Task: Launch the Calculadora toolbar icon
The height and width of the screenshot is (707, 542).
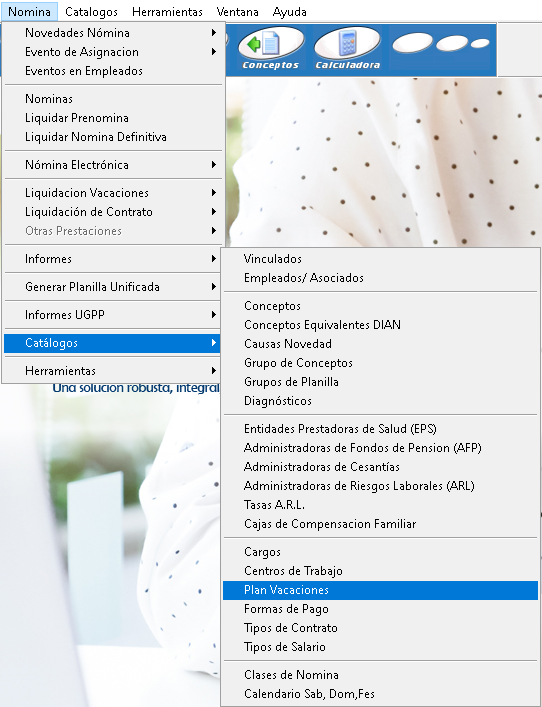Action: 348,49
